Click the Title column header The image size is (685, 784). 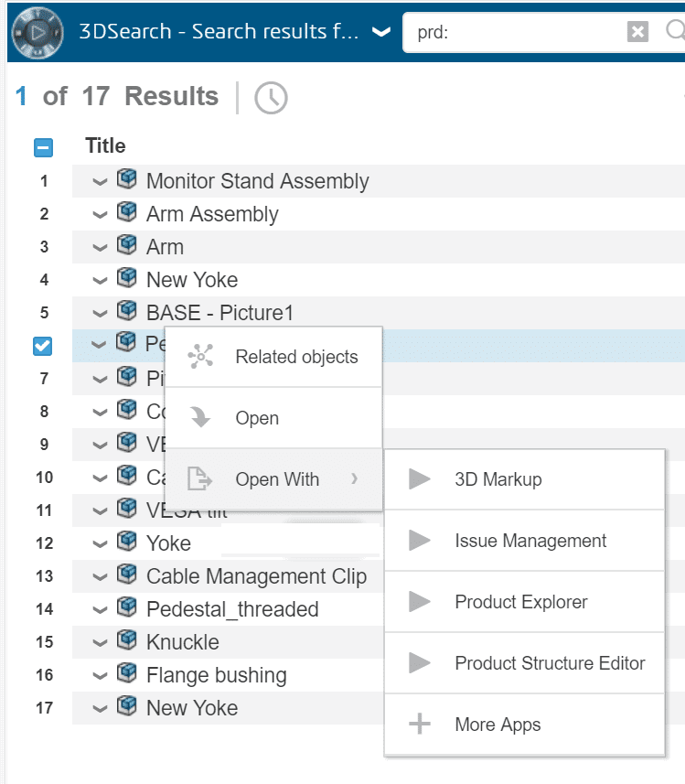coord(105,146)
